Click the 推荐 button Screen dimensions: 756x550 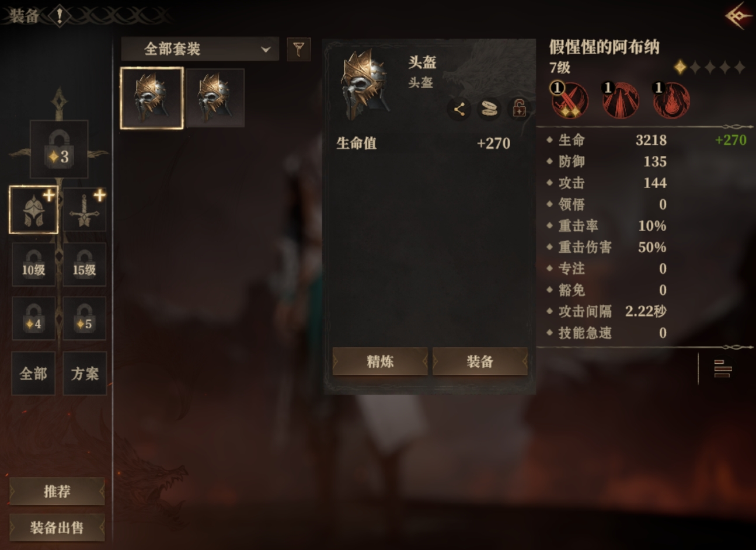pyautogui.click(x=57, y=492)
